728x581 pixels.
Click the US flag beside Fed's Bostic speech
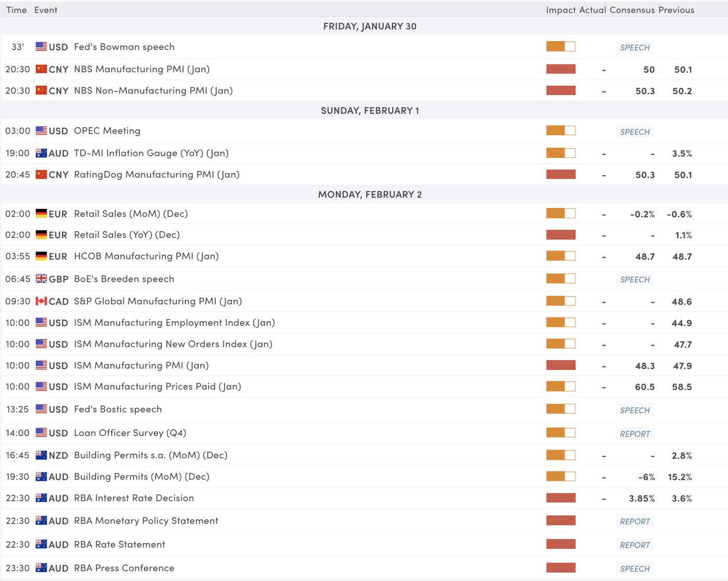pos(41,409)
